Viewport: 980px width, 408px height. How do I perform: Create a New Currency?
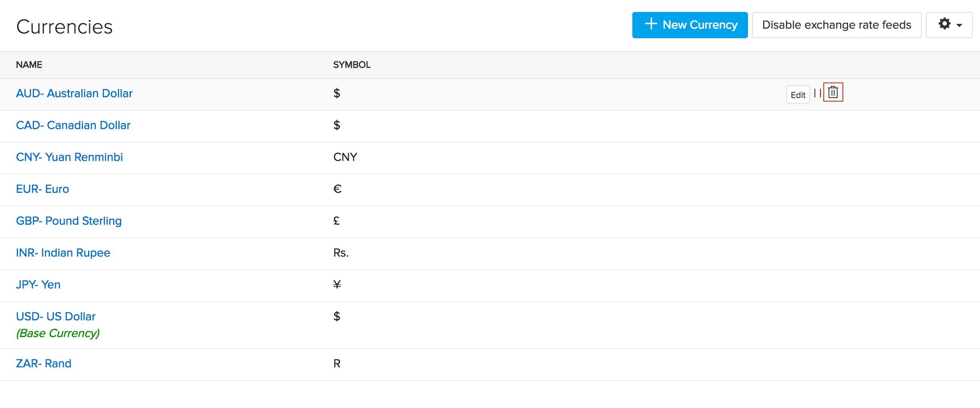tap(690, 25)
